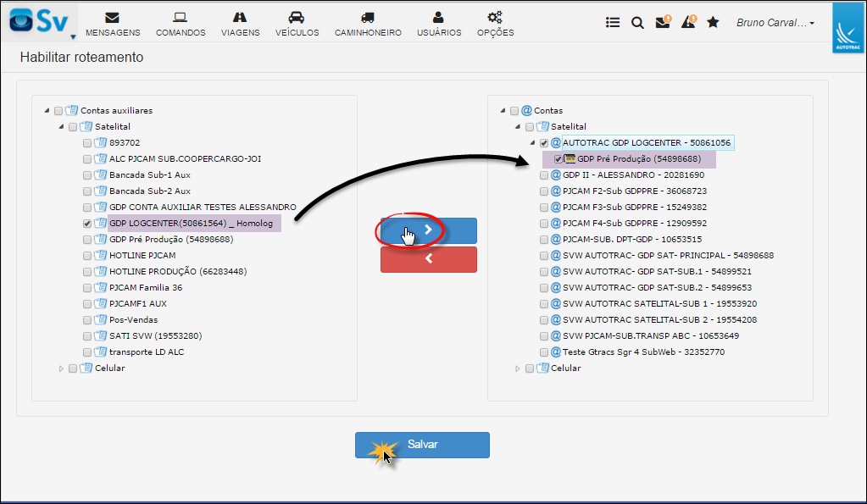Click the document icon beside SATI SVW (19553280)
867x504 pixels.
(100, 335)
